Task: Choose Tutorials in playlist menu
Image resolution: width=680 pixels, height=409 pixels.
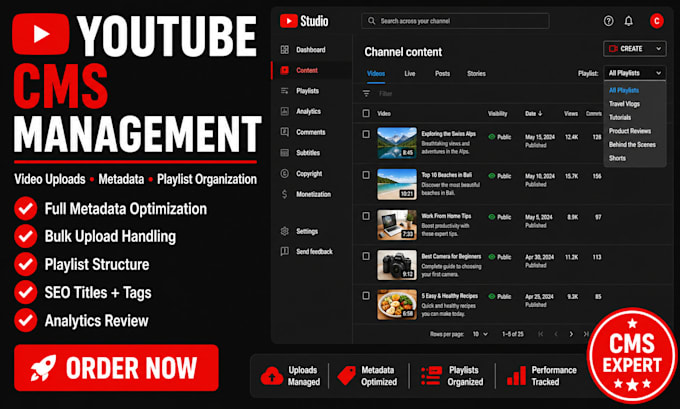Action: coord(620,118)
